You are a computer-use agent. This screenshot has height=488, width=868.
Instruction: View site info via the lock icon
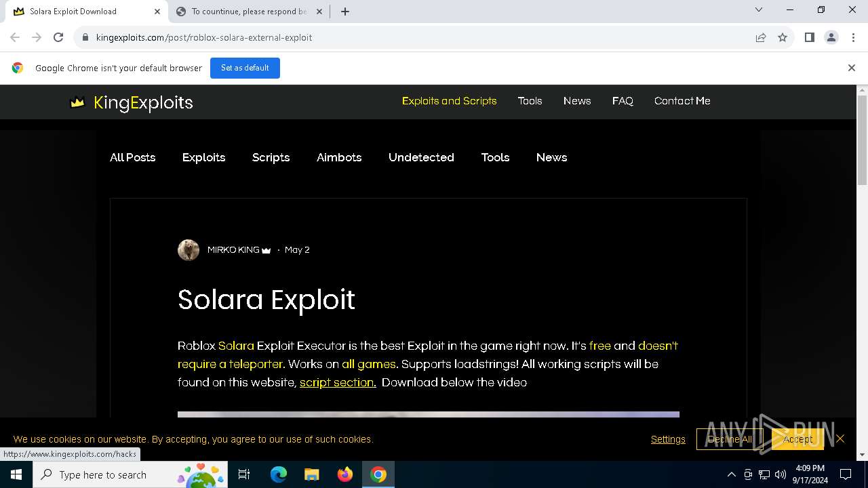click(x=85, y=37)
